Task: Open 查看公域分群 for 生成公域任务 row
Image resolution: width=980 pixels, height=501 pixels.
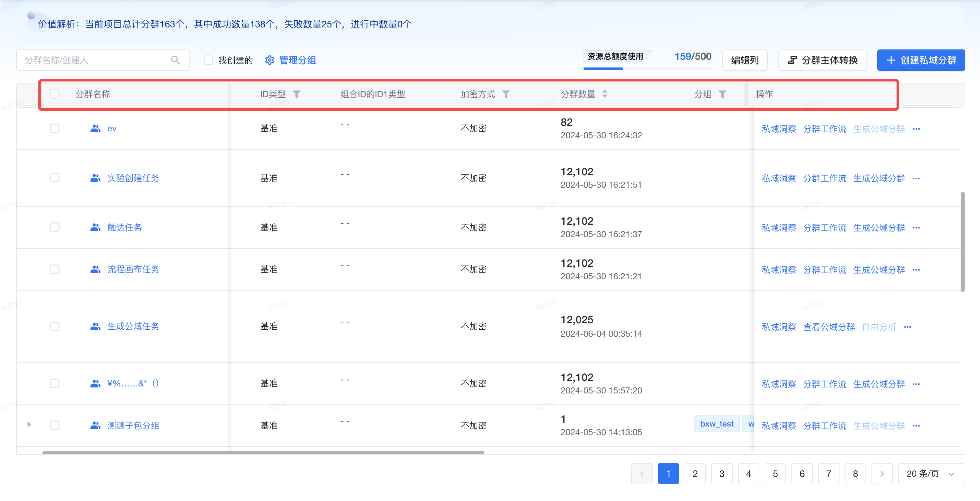Action: coord(828,327)
